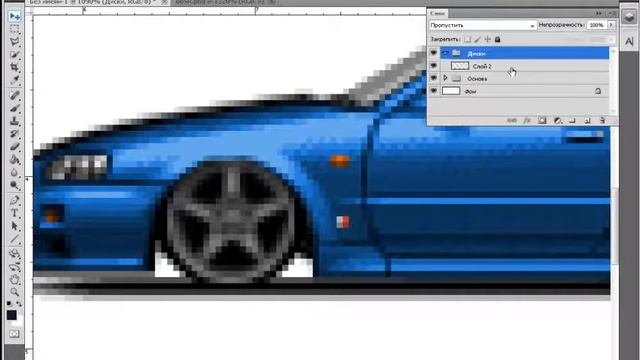This screenshot has height=360, width=640.
Task: Expand the Основа group
Action: [445, 78]
